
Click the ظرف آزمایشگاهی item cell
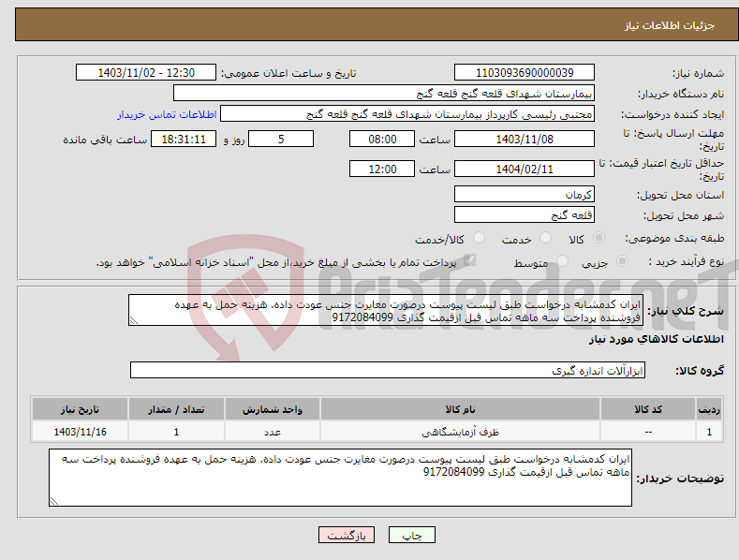pos(460,432)
